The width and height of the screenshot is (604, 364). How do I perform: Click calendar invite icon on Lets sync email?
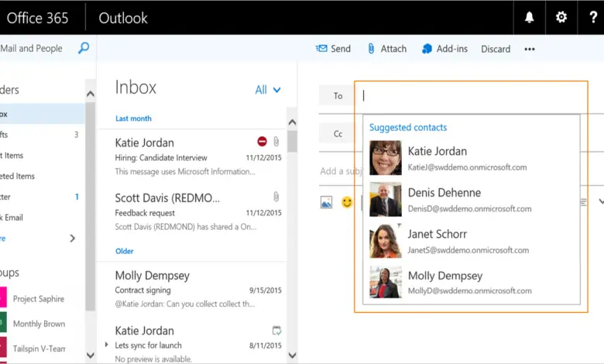click(276, 330)
